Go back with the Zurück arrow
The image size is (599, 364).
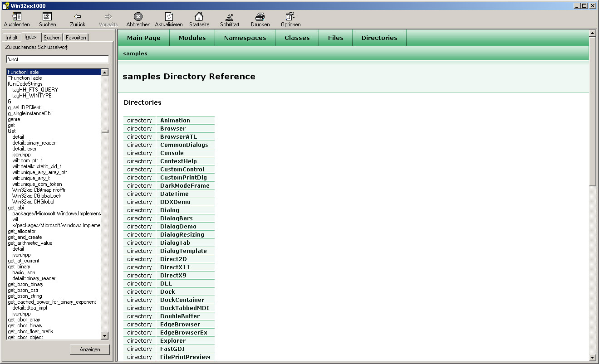[77, 17]
